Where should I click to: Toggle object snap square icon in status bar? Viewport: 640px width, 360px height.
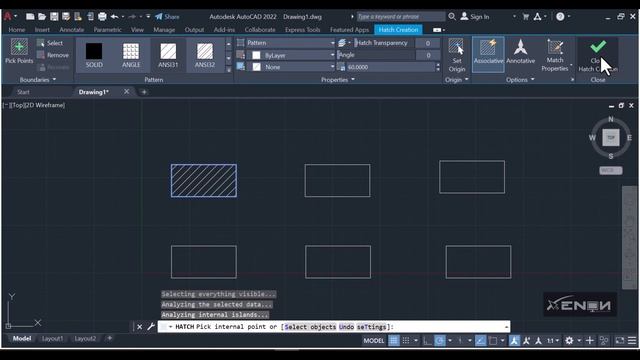click(x=493, y=340)
